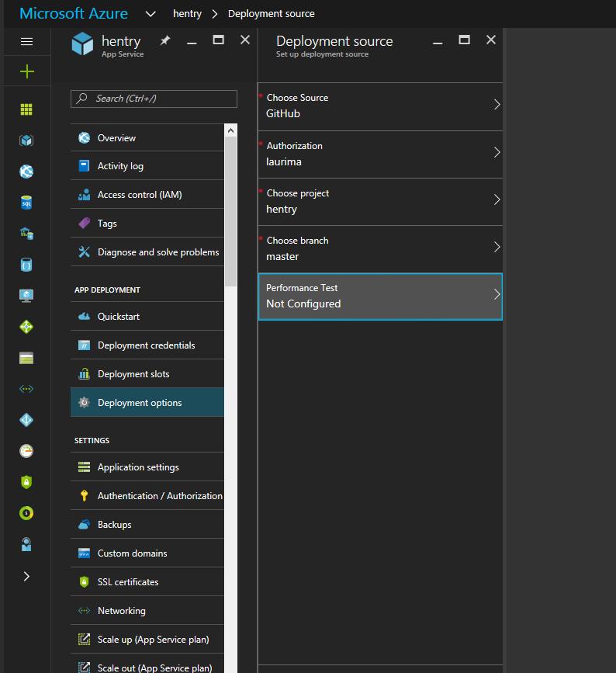616x673 pixels.
Task: Open Help and support person icon
Action: tap(26, 544)
